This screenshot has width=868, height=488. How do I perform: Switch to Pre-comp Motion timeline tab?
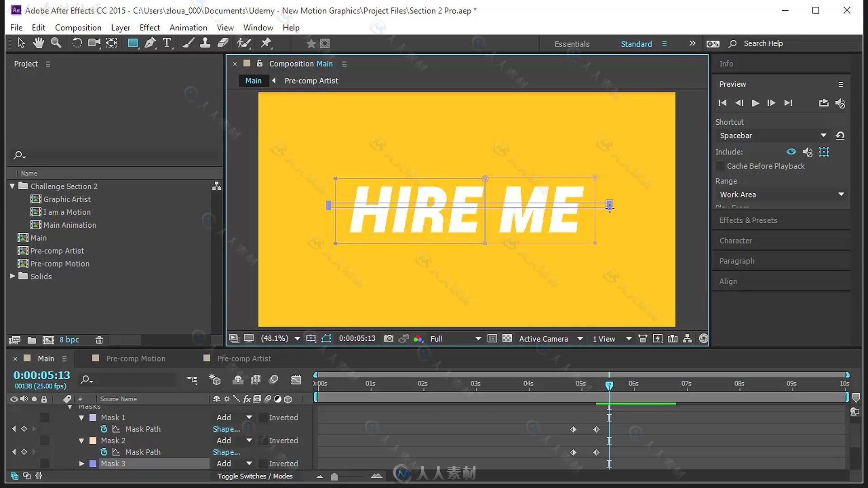pos(135,358)
